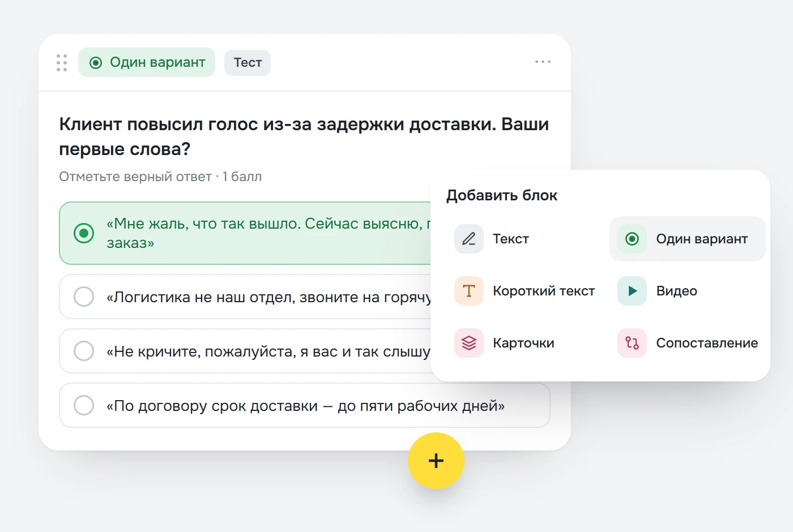Select the selected answer «Мне жаль, что так вышло»

point(245,233)
